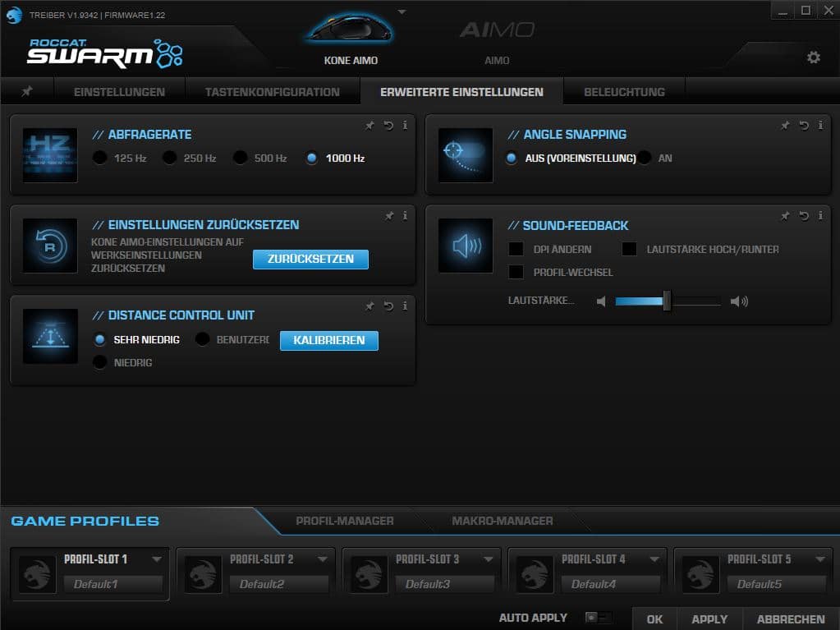Open settings with the gear icon
840x630 pixels.
click(813, 57)
